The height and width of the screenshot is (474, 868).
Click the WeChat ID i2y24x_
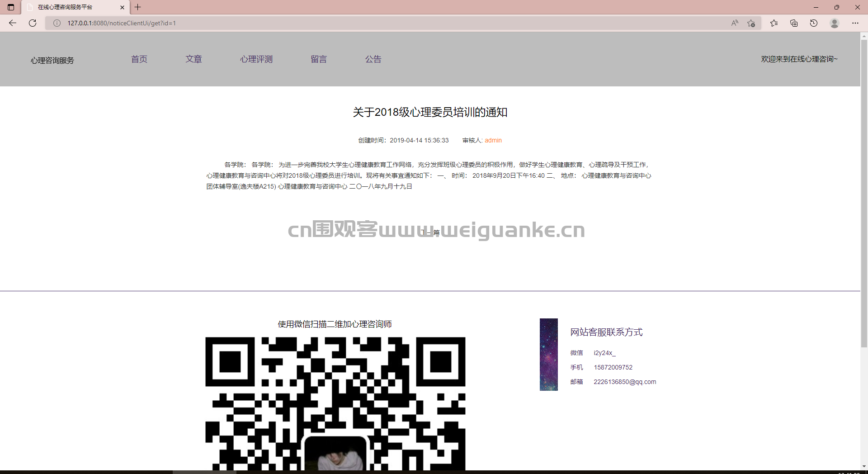click(604, 353)
